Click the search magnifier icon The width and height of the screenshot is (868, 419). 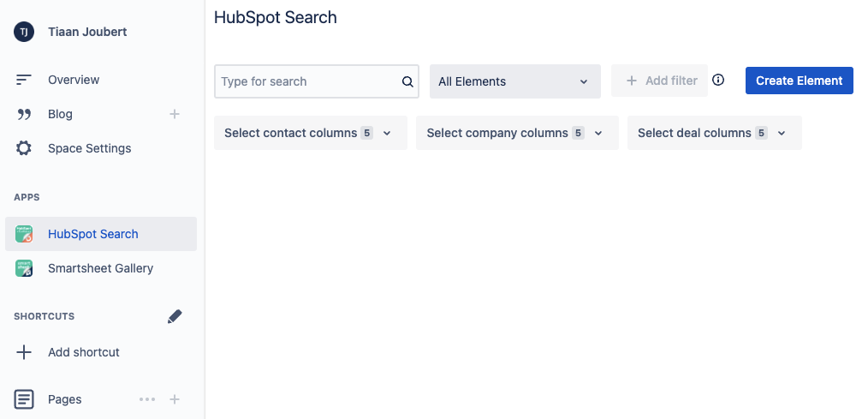407,82
